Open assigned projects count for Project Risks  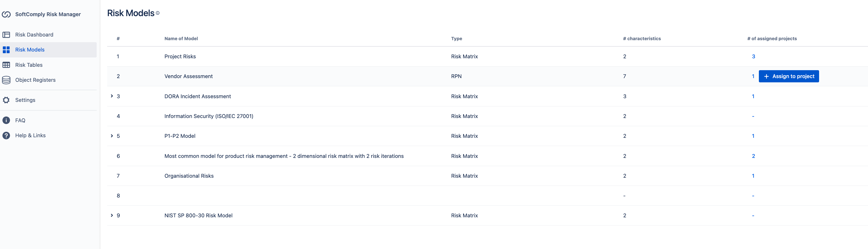pyautogui.click(x=753, y=56)
